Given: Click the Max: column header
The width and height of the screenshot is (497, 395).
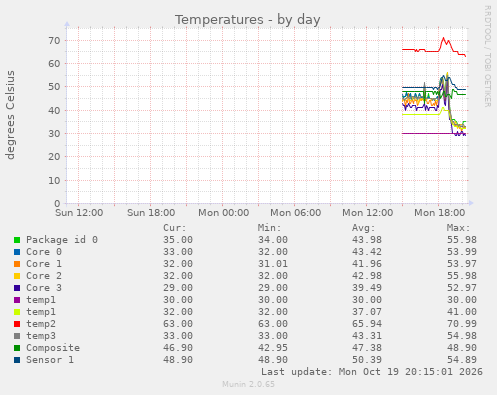Looking at the screenshot, I should (458, 228).
